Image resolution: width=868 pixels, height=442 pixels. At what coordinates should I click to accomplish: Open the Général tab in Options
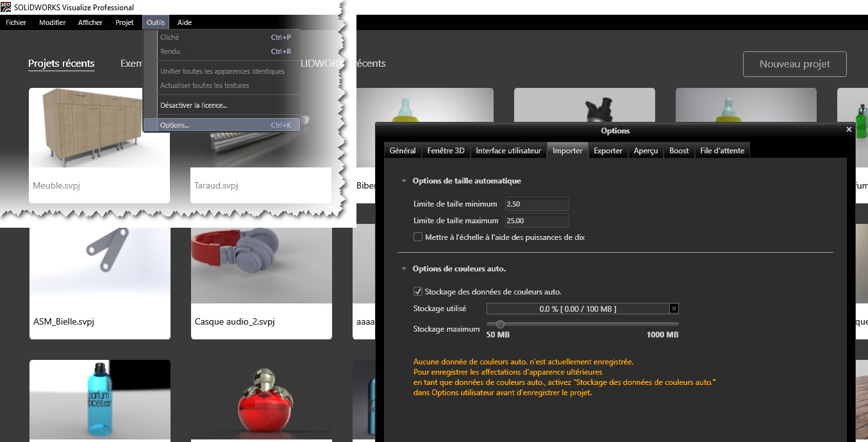403,151
